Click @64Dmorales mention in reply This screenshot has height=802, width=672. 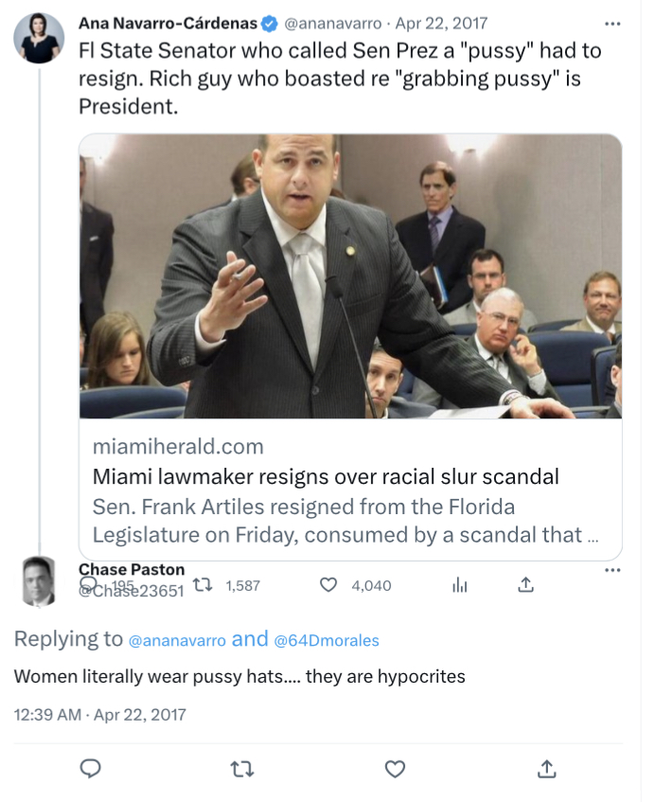[327, 641]
